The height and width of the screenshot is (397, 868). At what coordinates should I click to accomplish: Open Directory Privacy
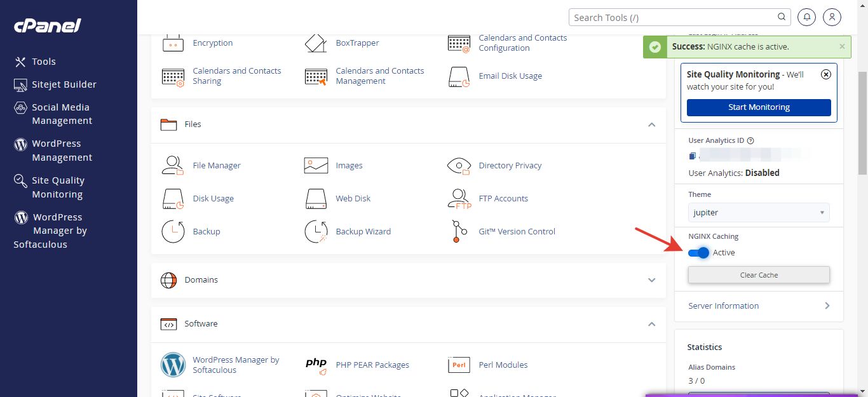tap(510, 165)
